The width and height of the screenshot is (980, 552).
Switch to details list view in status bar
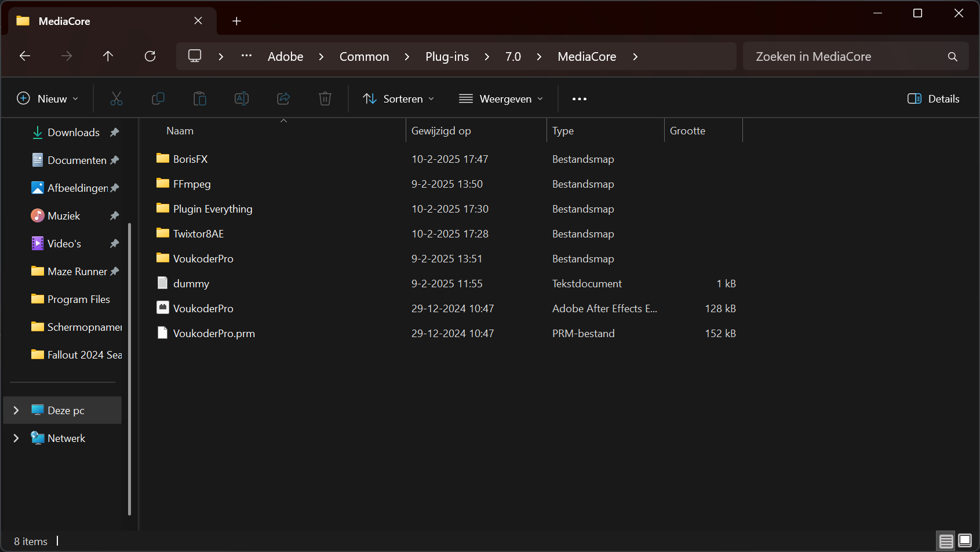(946, 541)
